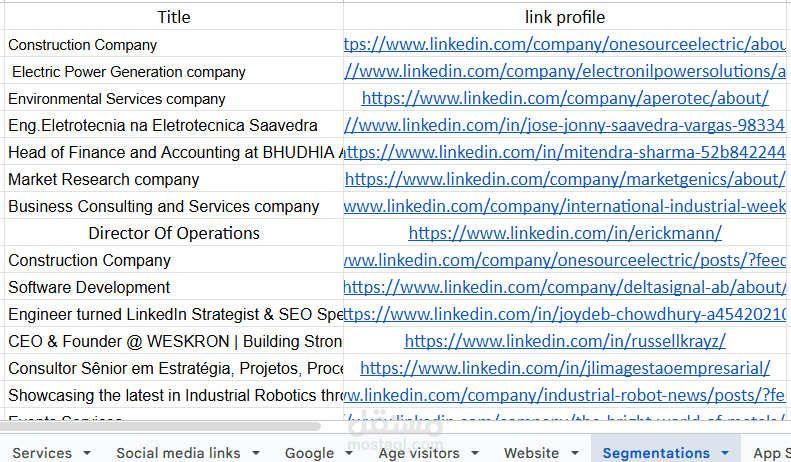Switch to the Website sheet tab

click(531, 453)
